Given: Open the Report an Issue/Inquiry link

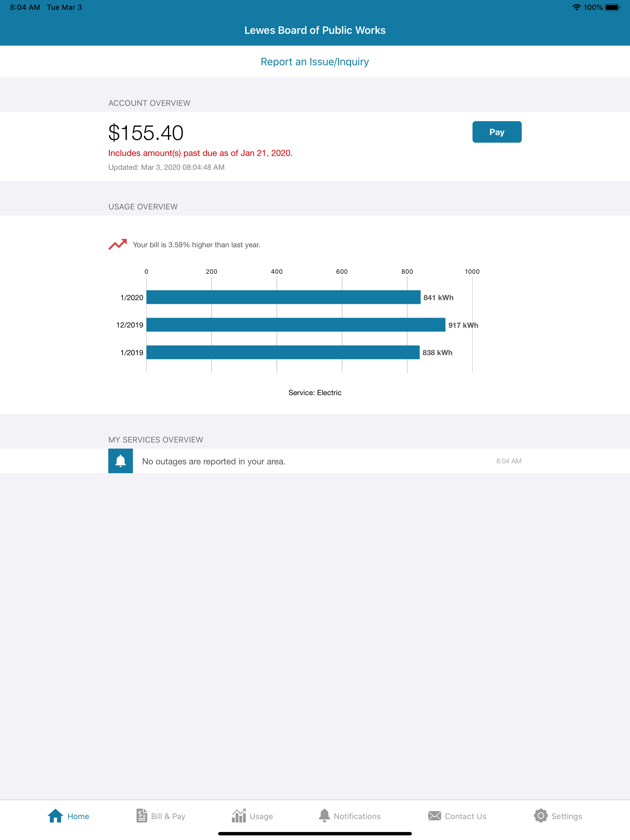Looking at the screenshot, I should click(315, 61).
